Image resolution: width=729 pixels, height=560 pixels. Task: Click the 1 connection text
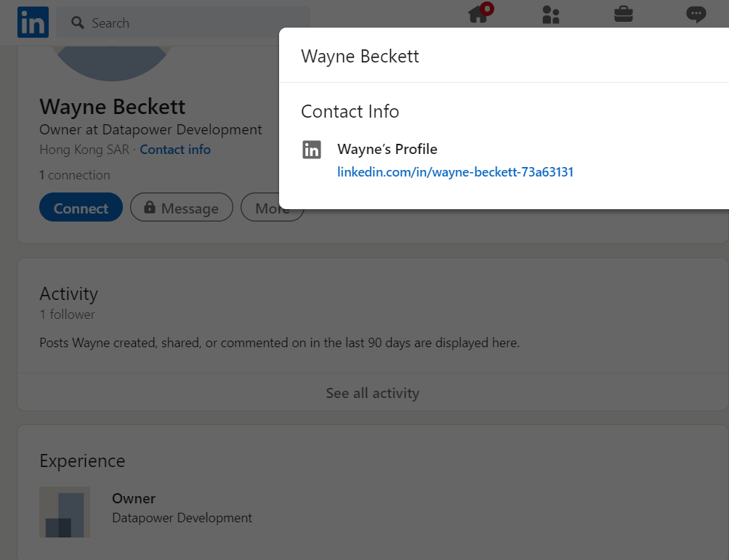75,175
